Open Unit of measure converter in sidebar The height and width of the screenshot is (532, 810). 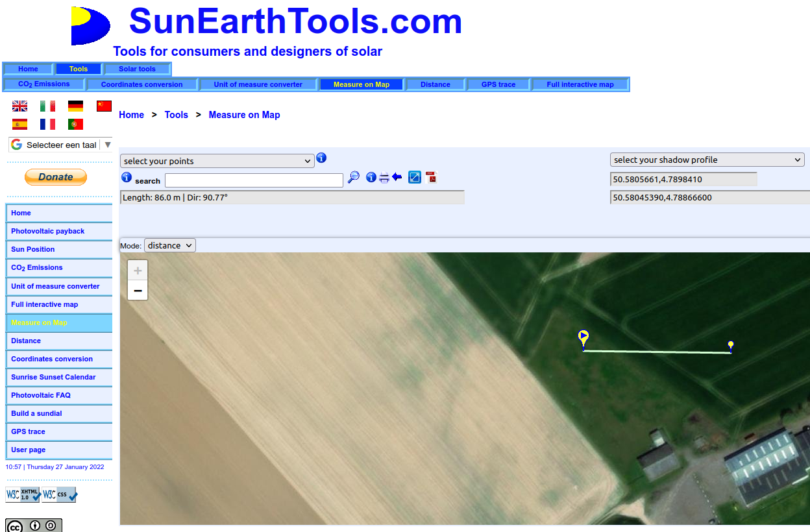coord(59,286)
